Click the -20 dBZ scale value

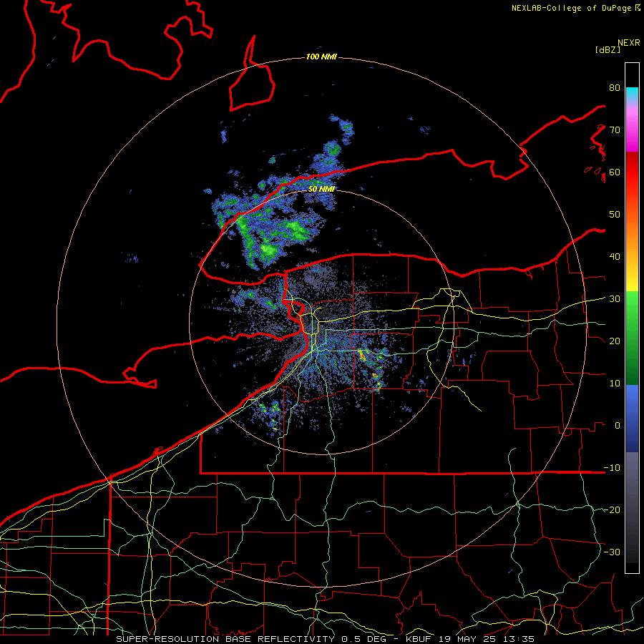(x=612, y=510)
